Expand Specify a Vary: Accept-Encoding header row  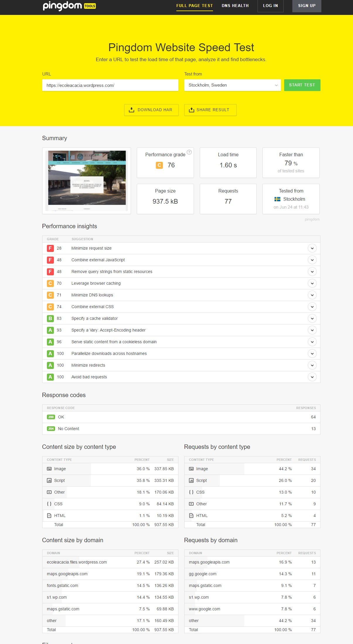pos(312,330)
